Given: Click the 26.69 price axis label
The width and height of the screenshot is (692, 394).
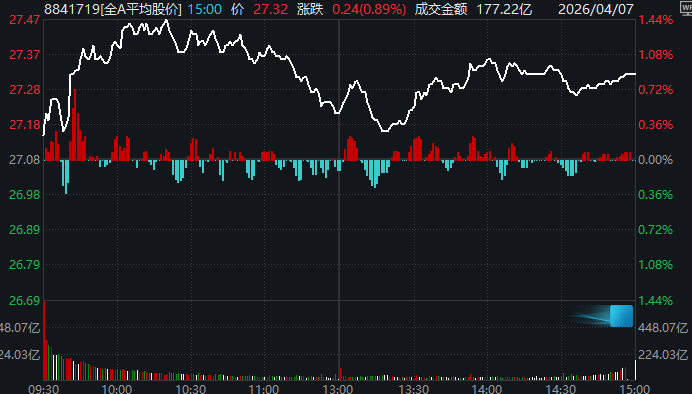Looking at the screenshot, I should [25, 300].
